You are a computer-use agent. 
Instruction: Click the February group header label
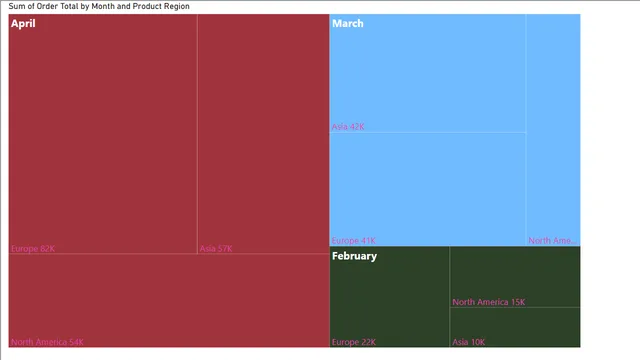354,256
